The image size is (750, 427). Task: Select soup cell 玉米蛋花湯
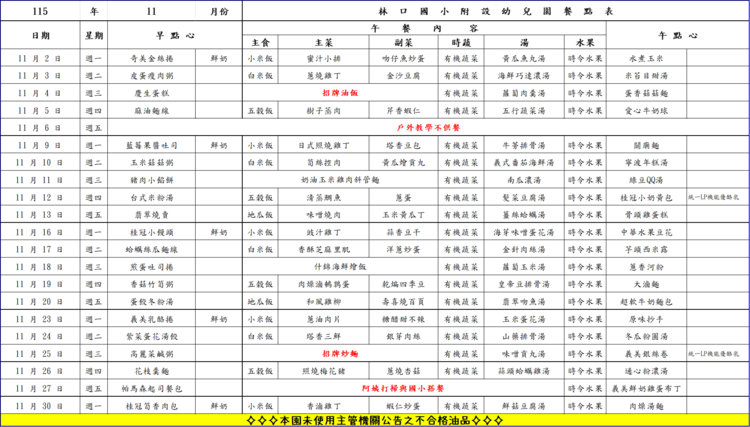tap(524, 319)
